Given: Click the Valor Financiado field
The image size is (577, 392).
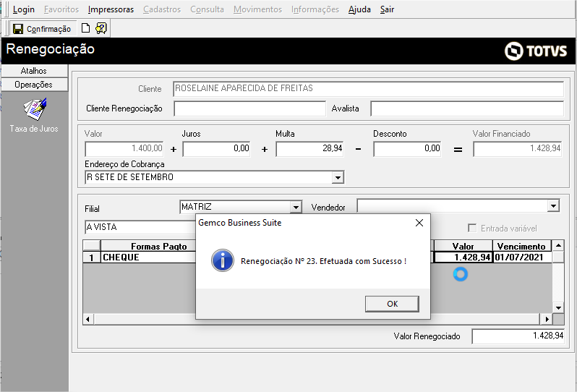Looking at the screenshot, I should point(518,149).
